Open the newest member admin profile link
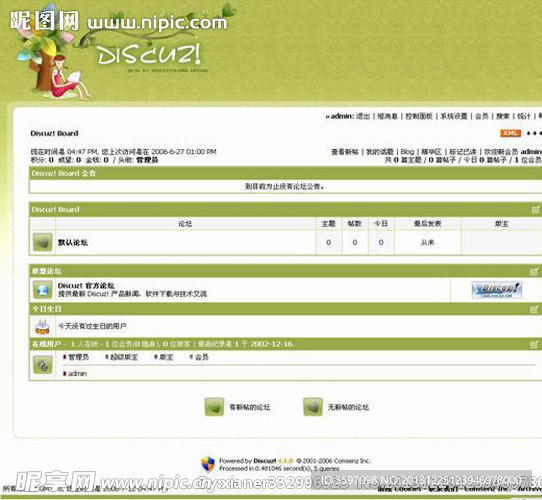Image resolution: width=542 pixels, height=500 pixels. click(531, 152)
